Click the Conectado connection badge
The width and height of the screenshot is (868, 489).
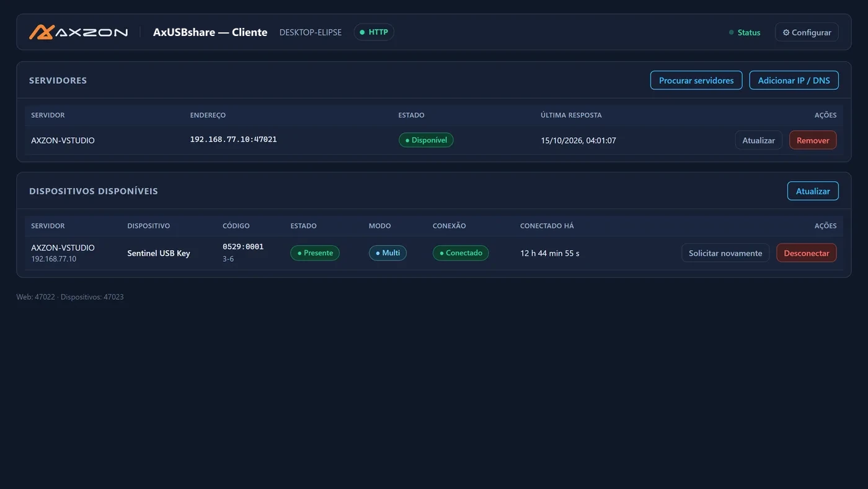click(x=461, y=253)
